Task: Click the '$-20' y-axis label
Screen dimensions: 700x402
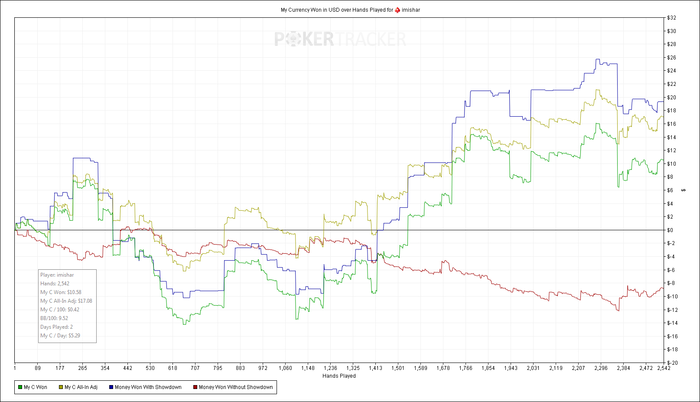Action: [672, 363]
